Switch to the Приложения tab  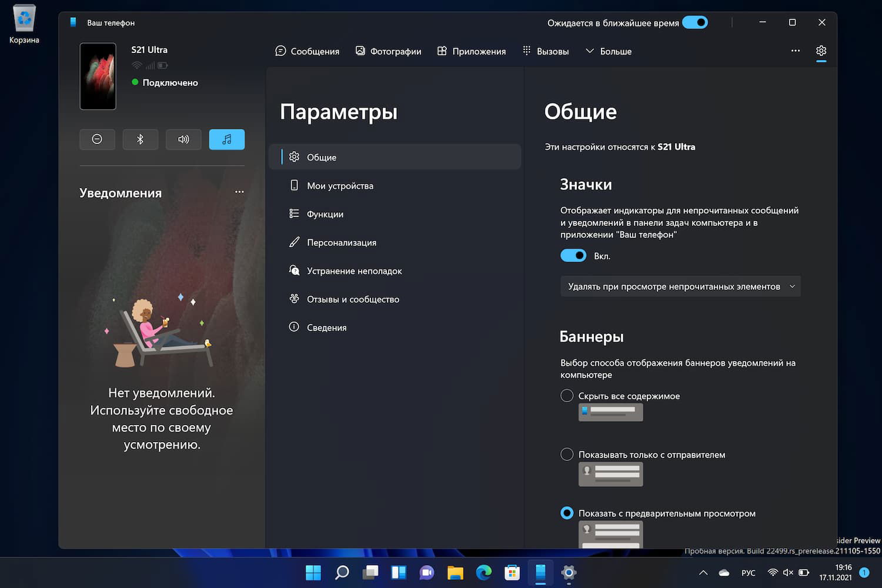coord(472,51)
